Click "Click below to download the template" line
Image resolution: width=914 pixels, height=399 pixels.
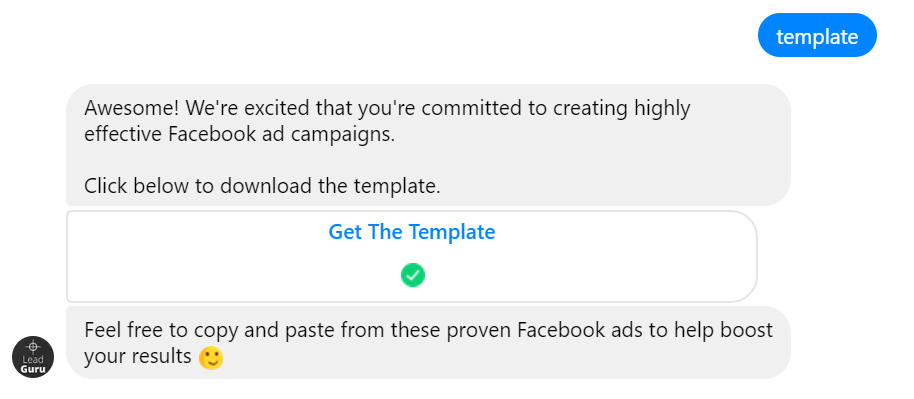click(x=262, y=186)
